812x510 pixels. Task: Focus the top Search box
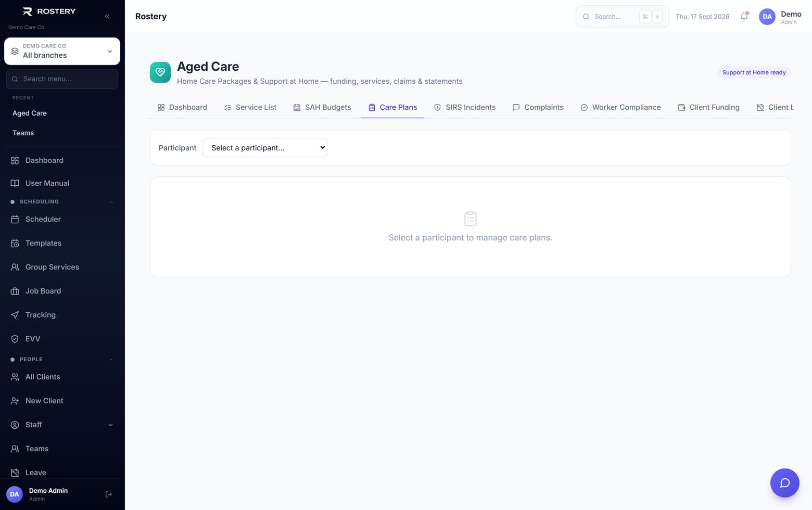click(622, 17)
